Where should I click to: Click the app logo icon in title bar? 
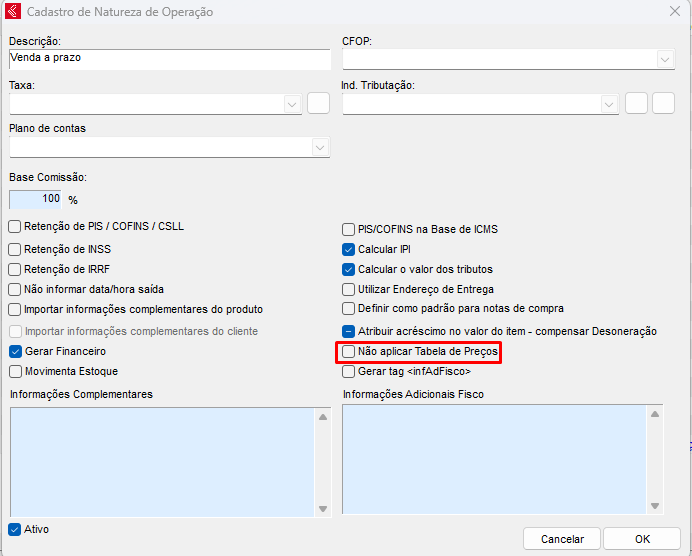[13, 12]
